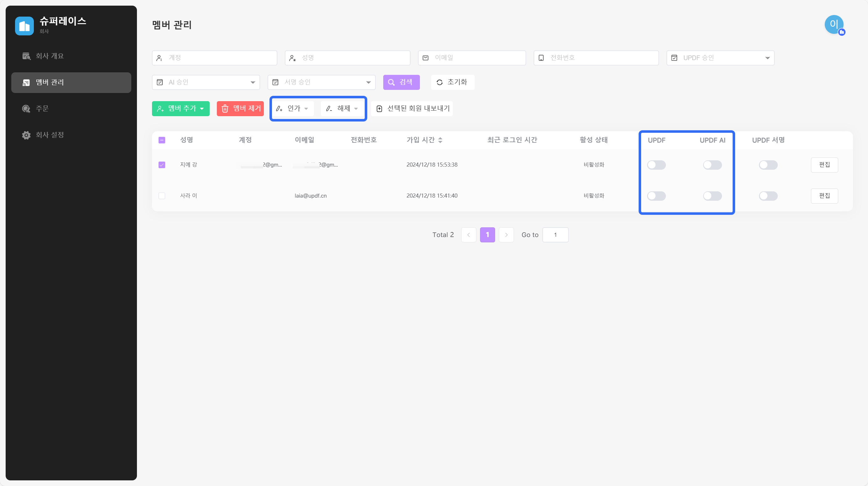Select 멤버 관리 in sidebar
The image size is (868, 486).
click(x=71, y=83)
